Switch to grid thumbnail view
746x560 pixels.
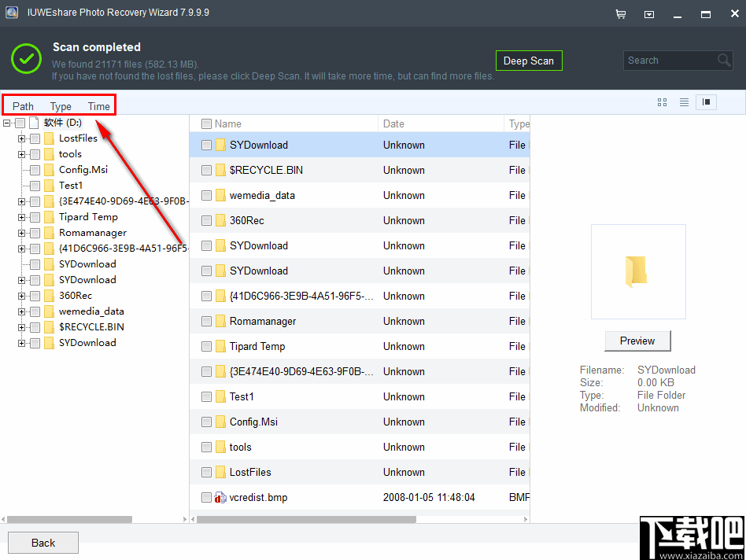click(662, 102)
